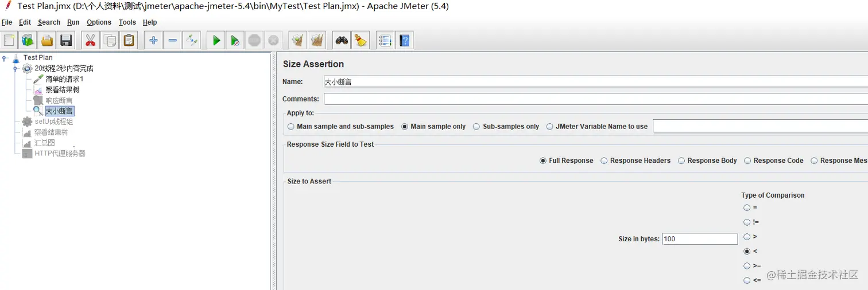The height and width of the screenshot is (290, 868).
Task: Click the Name field containing 大小断言
Action: tap(595, 82)
